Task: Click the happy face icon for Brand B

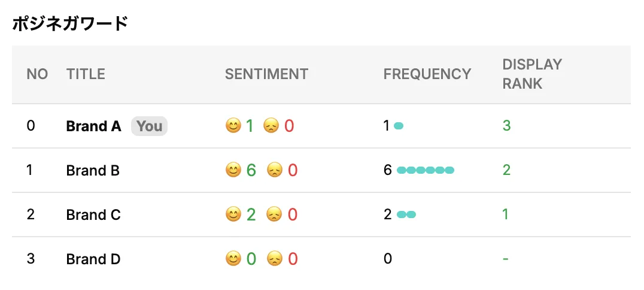Action: click(233, 170)
